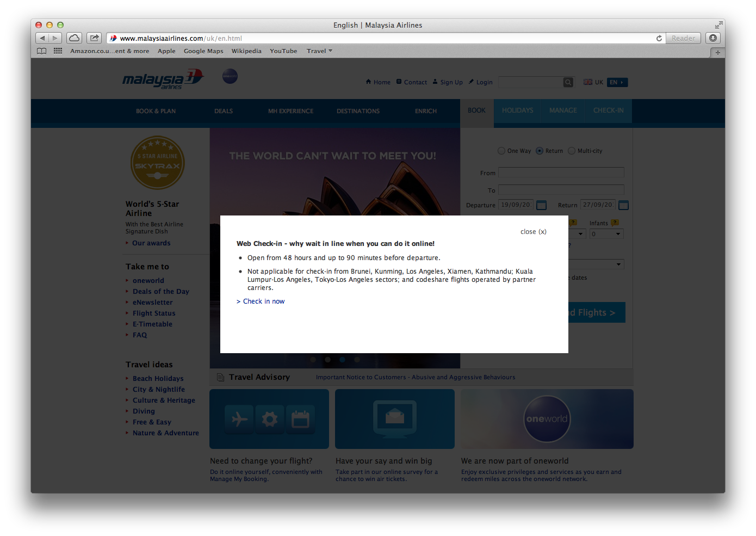Open the Departure date calendar icon
The width and height of the screenshot is (756, 536).
coord(541,205)
